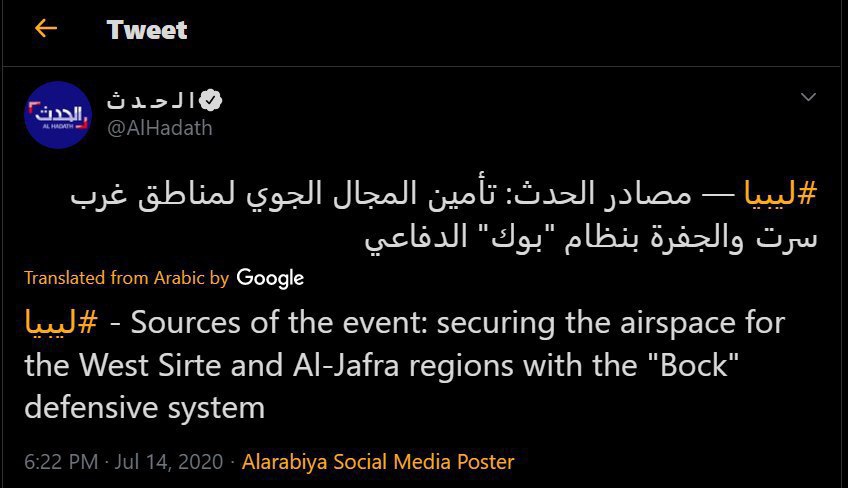This screenshot has height=488, width=848.
Task: Click the second line of Arabic tweet text
Action: (590, 239)
